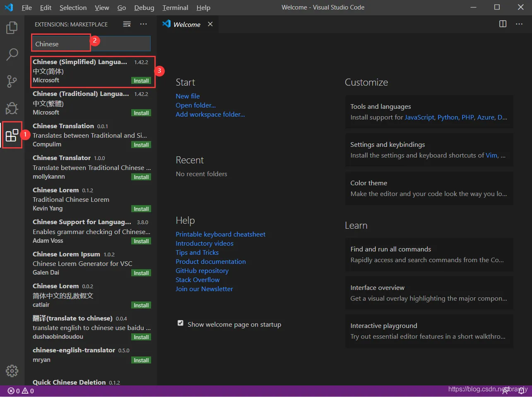Image resolution: width=532 pixels, height=397 pixels.
Task: Open the Extensions view icon
Action: [x=12, y=135]
